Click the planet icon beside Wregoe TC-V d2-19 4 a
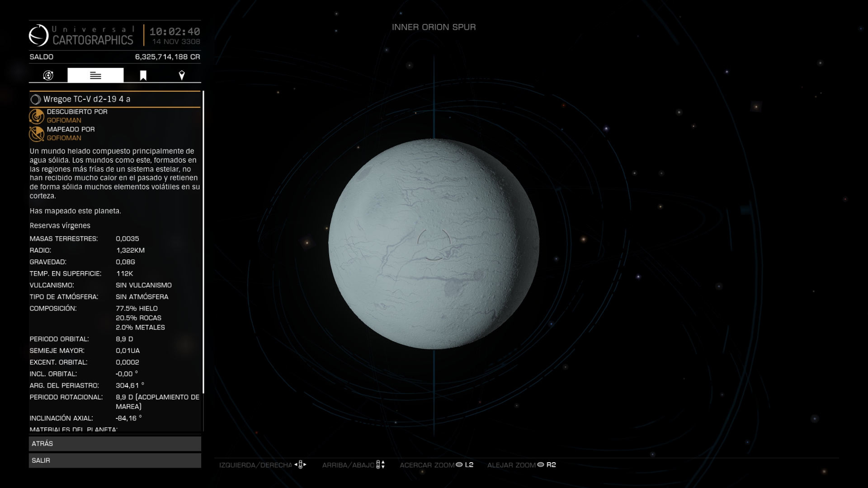 click(x=35, y=99)
